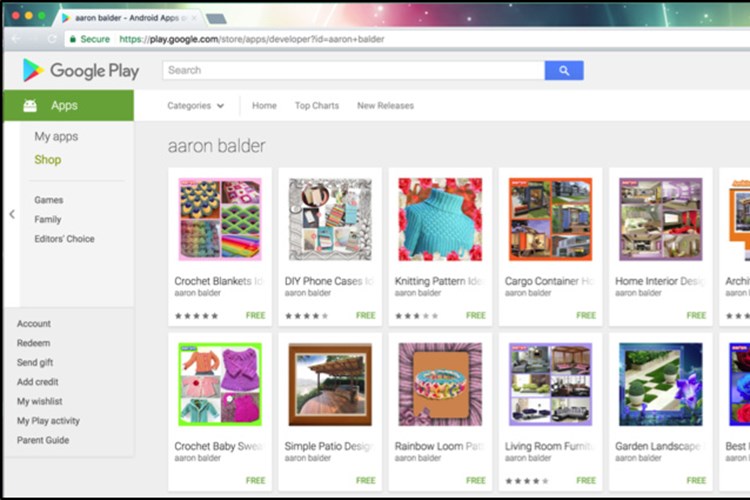Open the Knitting Pattern app thumbnail

440,219
